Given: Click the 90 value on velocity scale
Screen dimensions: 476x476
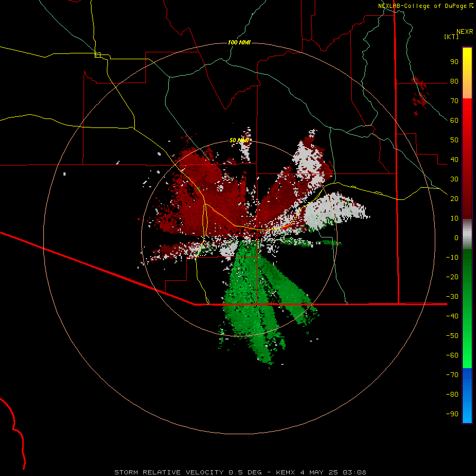Looking at the screenshot, I should pos(454,62).
